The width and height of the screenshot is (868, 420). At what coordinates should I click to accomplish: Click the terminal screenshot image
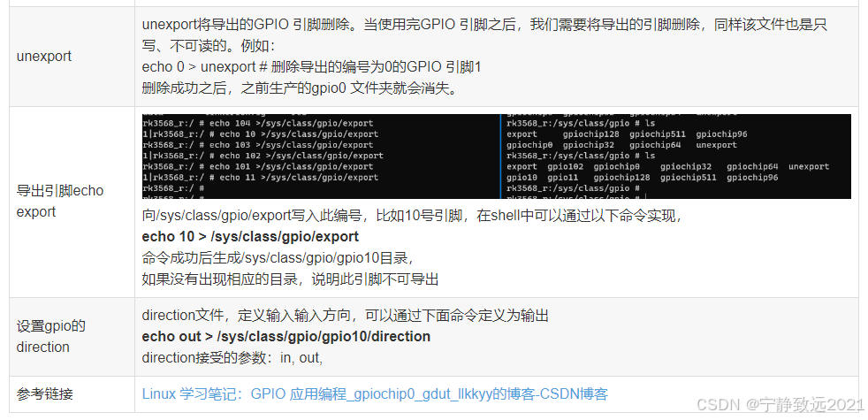(x=496, y=157)
